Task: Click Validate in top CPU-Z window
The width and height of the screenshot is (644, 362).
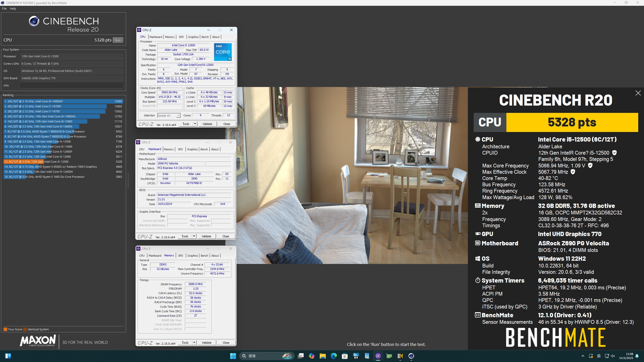Action: coord(207,124)
